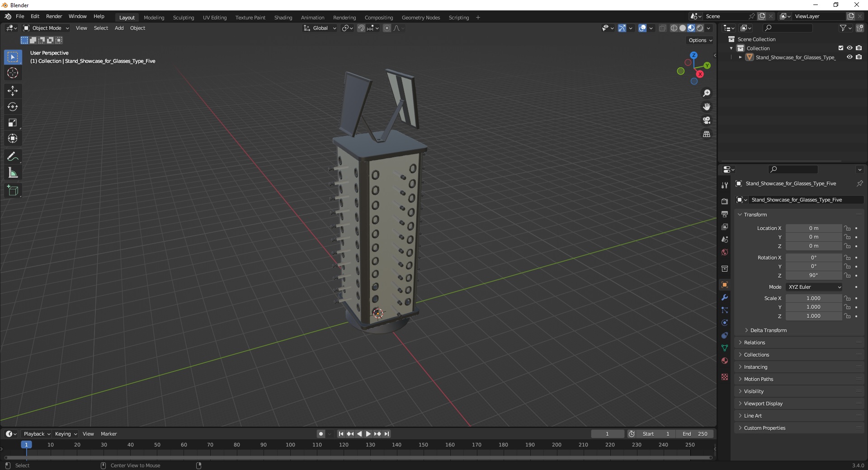This screenshot has width=868, height=470.
Task: Open the Render properties tab
Action: (x=725, y=201)
